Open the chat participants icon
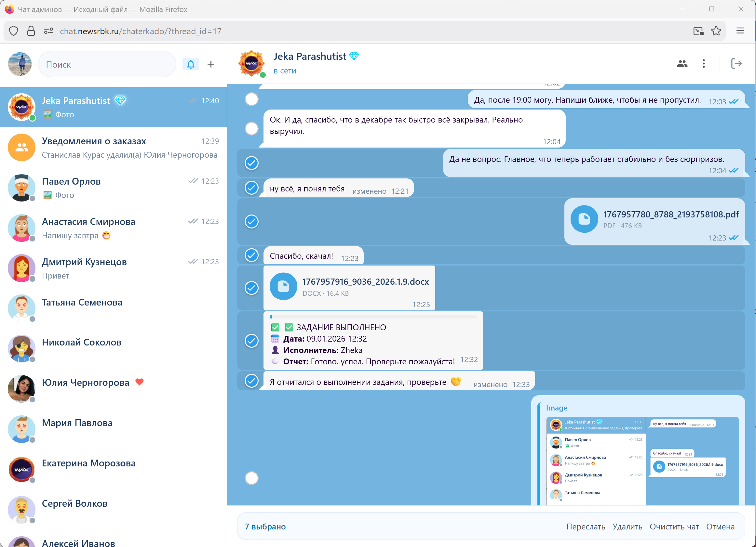 coord(682,64)
